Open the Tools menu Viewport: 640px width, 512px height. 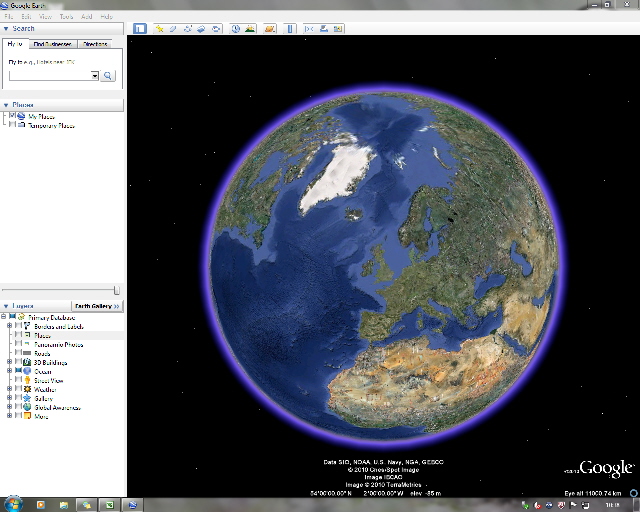click(66, 17)
